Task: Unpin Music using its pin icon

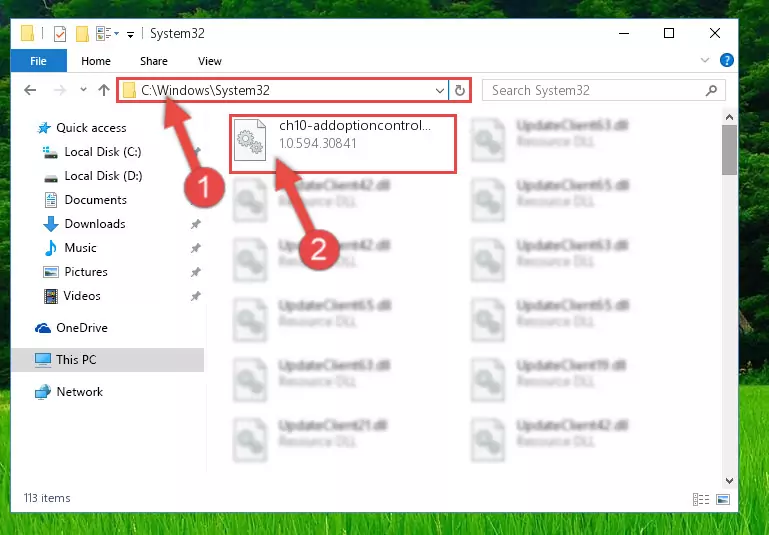Action: 196,248
